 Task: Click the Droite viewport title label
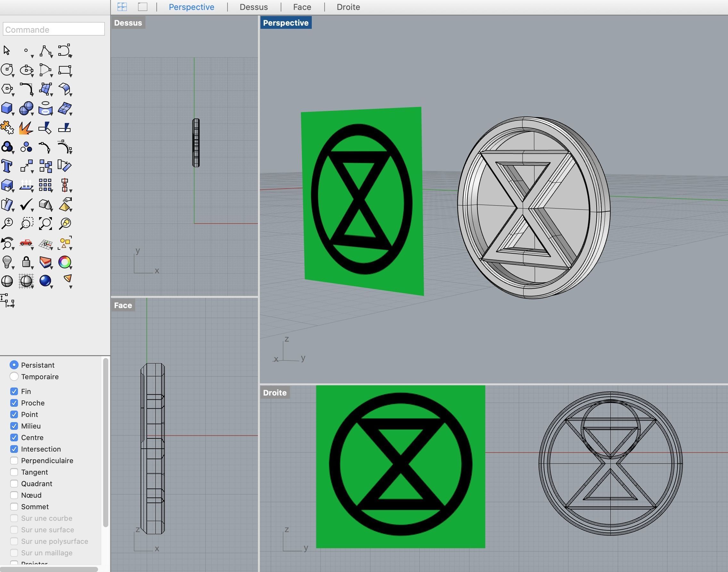point(275,393)
